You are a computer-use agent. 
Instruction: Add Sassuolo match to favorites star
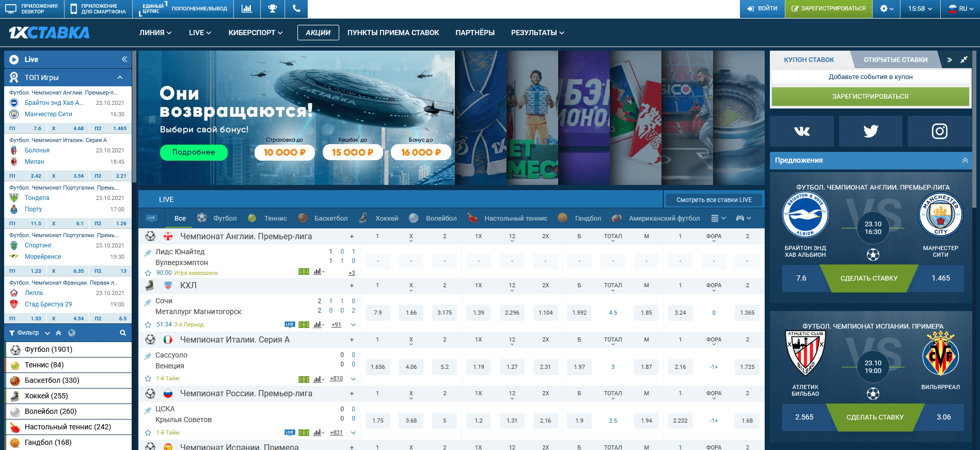pyautogui.click(x=148, y=379)
